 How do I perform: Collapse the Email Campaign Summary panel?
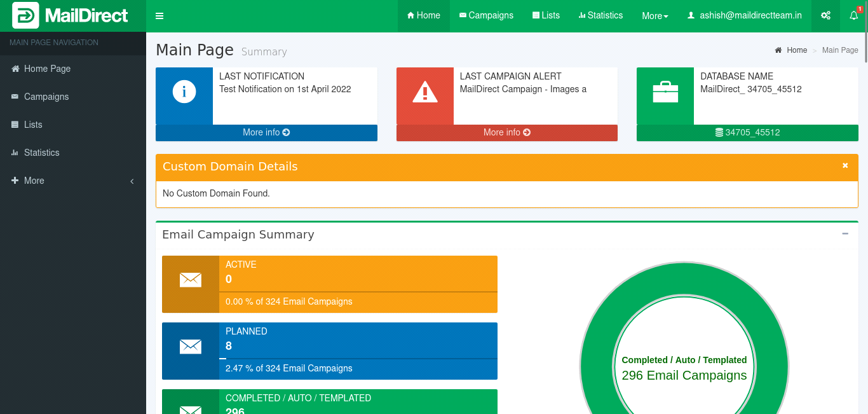(845, 234)
